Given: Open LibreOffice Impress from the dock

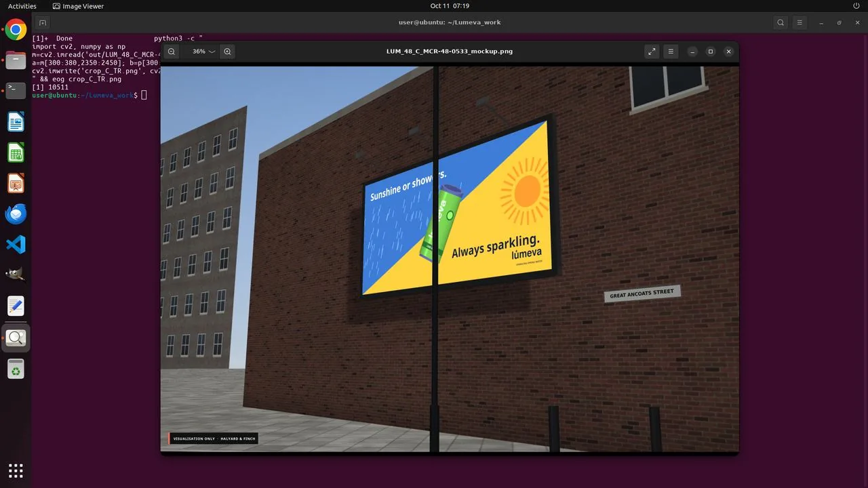Looking at the screenshot, I should click(x=16, y=183).
